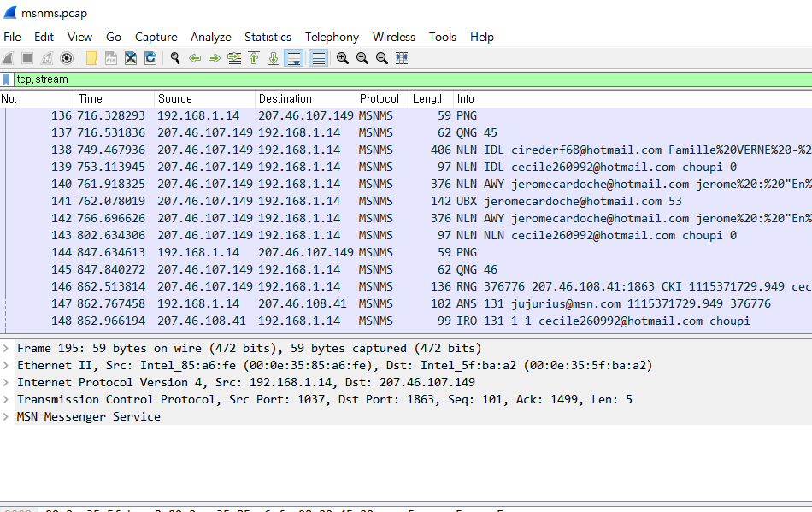
Task: Click the tcp.stream display filter field
Action: 413,79
